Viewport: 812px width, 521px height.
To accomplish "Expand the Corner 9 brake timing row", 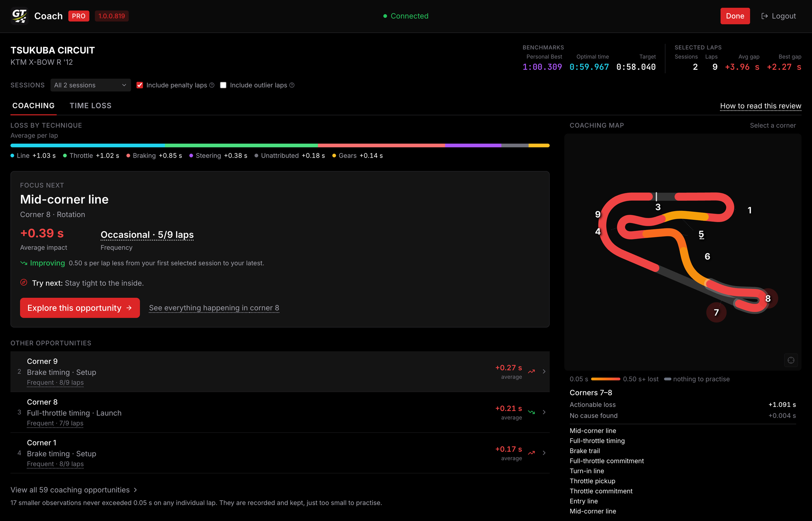I will click(x=280, y=371).
